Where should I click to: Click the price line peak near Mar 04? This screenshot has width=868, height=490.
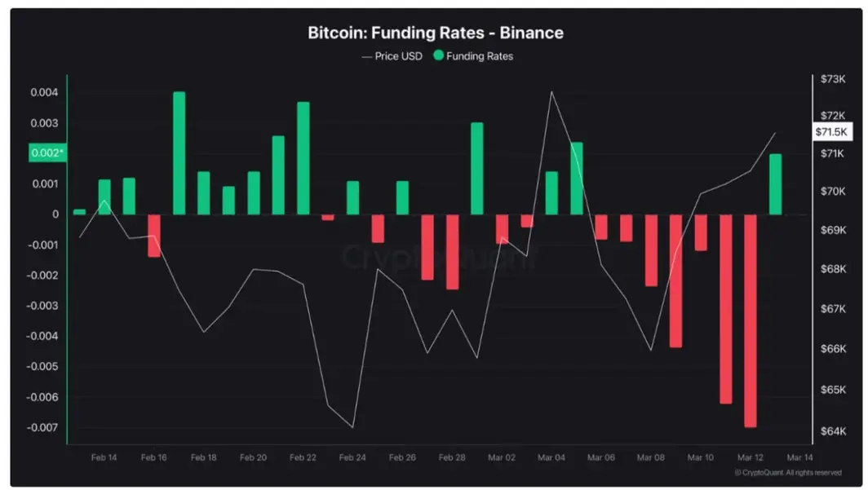[551, 92]
